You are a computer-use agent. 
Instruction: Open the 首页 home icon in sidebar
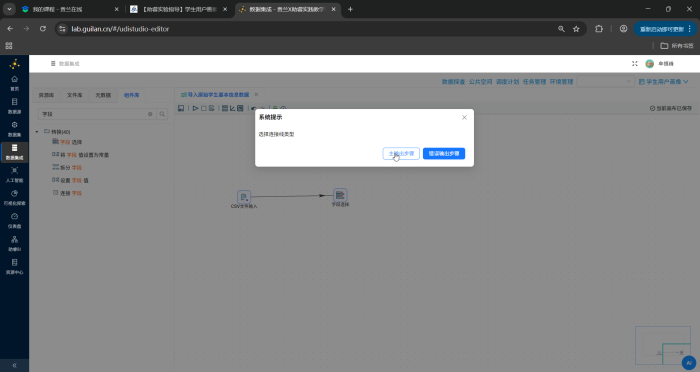point(14,83)
